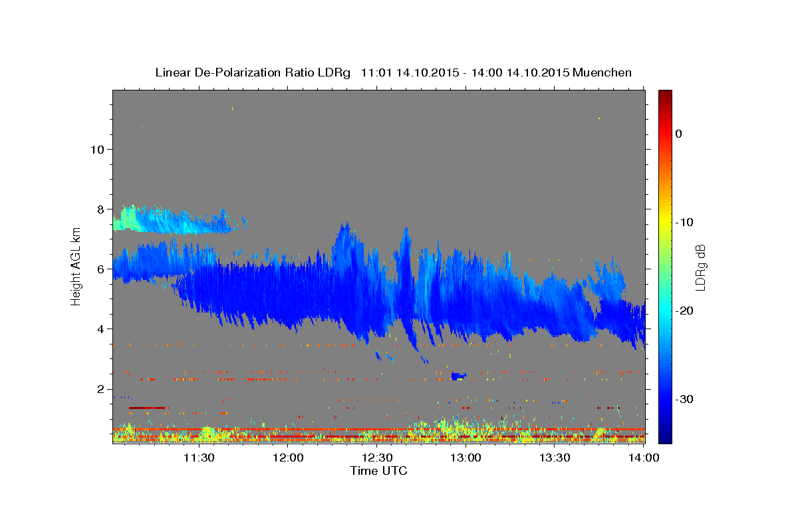Pick the dark blue bottom of colorbar

[665, 437]
